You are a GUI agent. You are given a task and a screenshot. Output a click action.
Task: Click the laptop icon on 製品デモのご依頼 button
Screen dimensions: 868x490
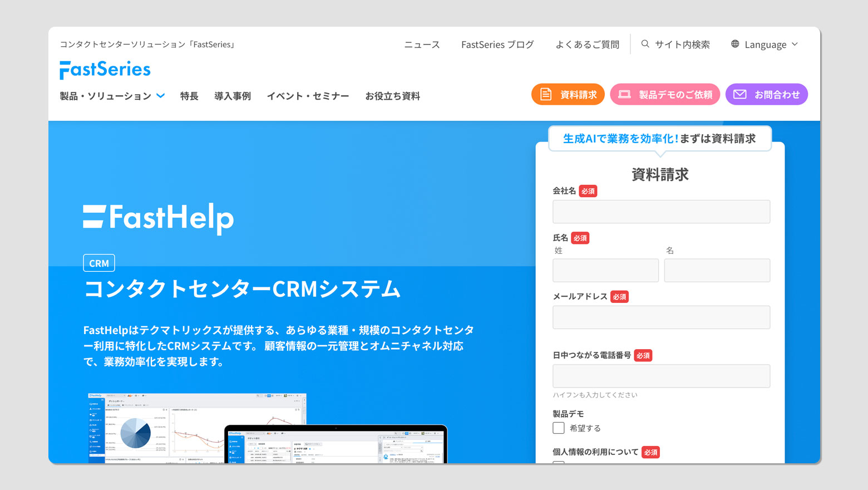(624, 95)
